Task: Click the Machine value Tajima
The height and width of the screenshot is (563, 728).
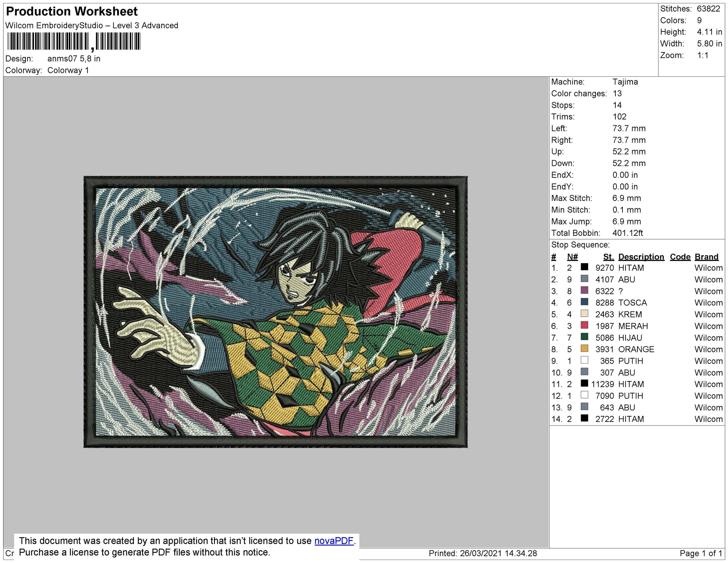Action: pyautogui.click(x=625, y=82)
